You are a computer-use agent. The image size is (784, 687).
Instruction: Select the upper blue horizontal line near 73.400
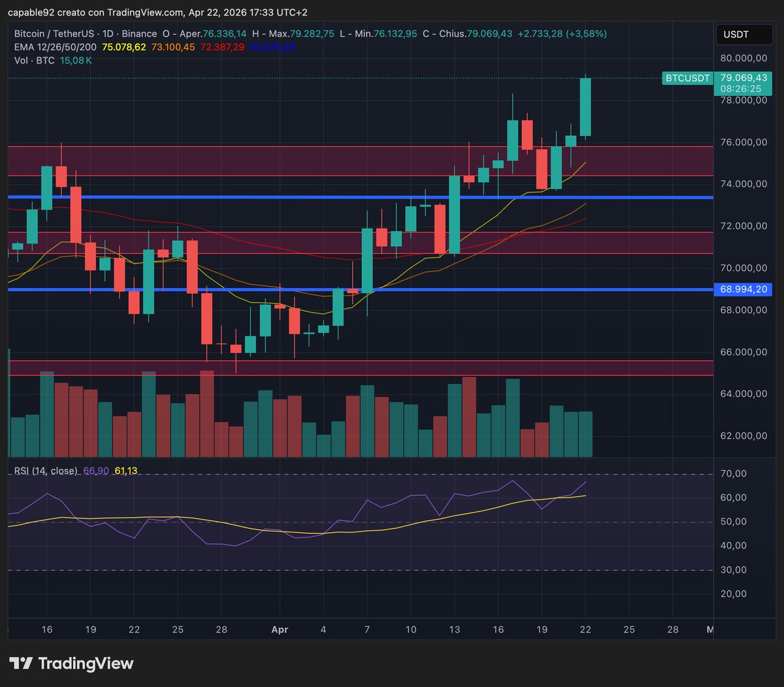[x=360, y=197]
